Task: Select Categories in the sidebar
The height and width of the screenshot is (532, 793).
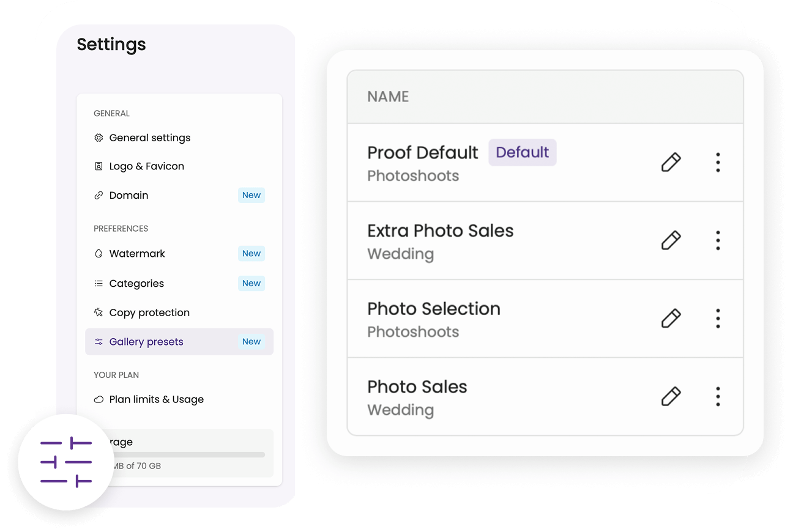Action: click(x=136, y=284)
